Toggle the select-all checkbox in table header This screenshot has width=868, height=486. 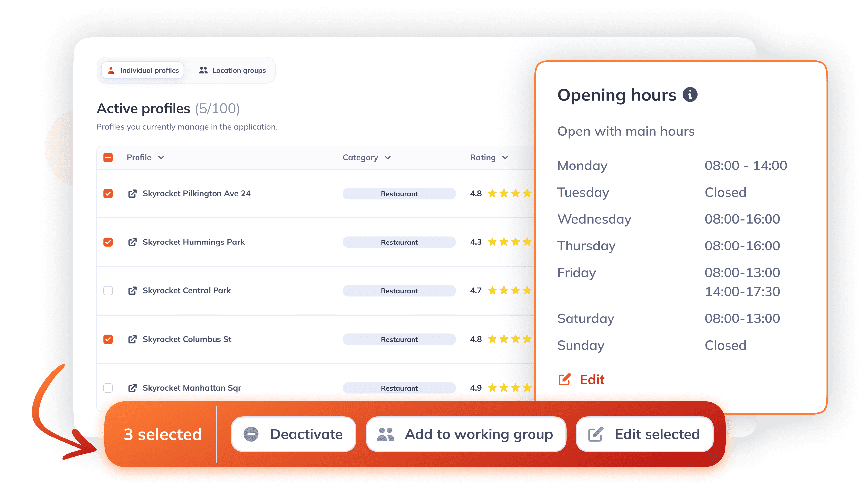click(108, 157)
